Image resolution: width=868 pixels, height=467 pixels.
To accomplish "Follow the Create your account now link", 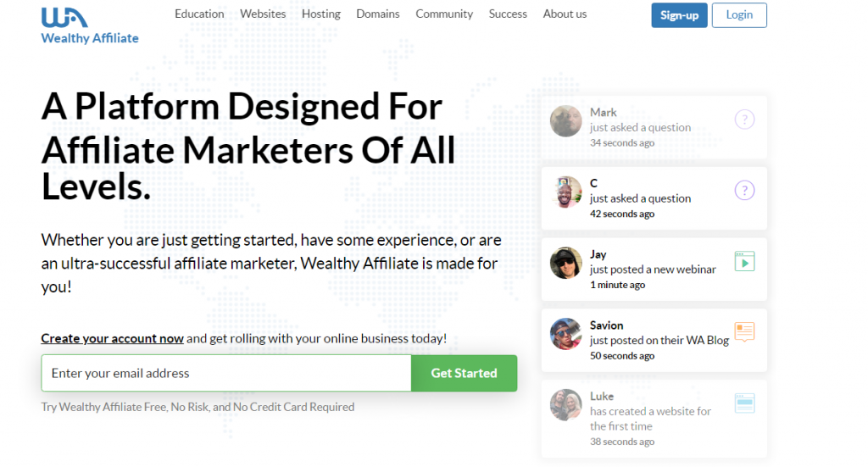I will coord(112,338).
